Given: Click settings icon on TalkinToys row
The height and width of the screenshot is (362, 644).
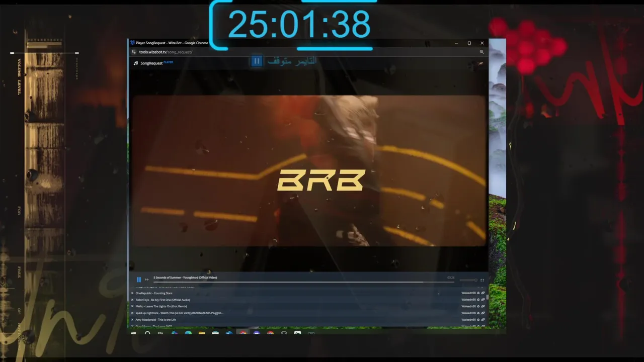Looking at the screenshot, I should click(x=478, y=300).
